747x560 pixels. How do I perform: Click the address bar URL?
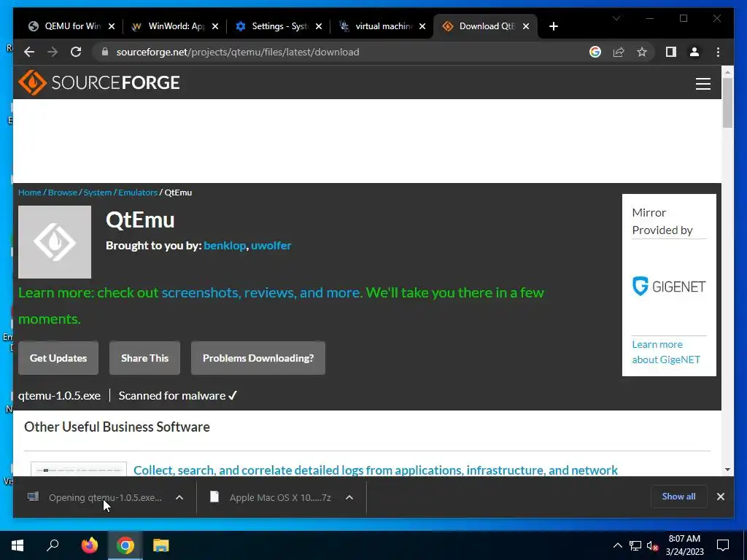(x=238, y=52)
